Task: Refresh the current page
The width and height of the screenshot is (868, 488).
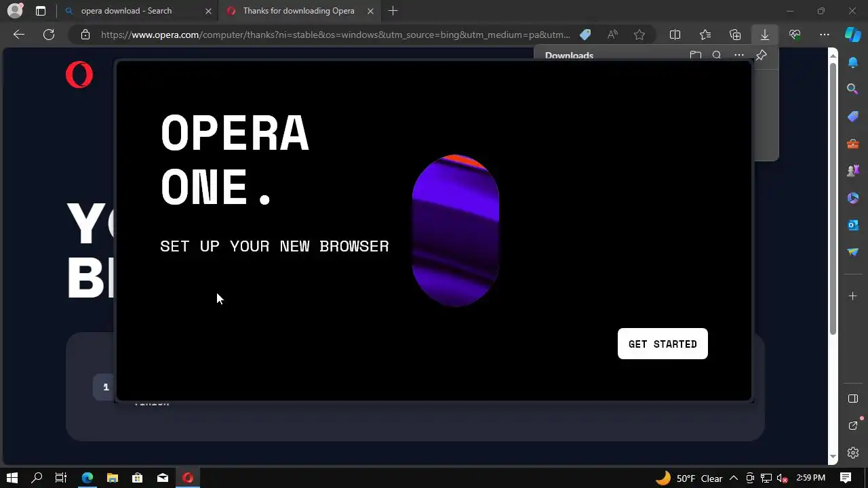Action: (49, 35)
